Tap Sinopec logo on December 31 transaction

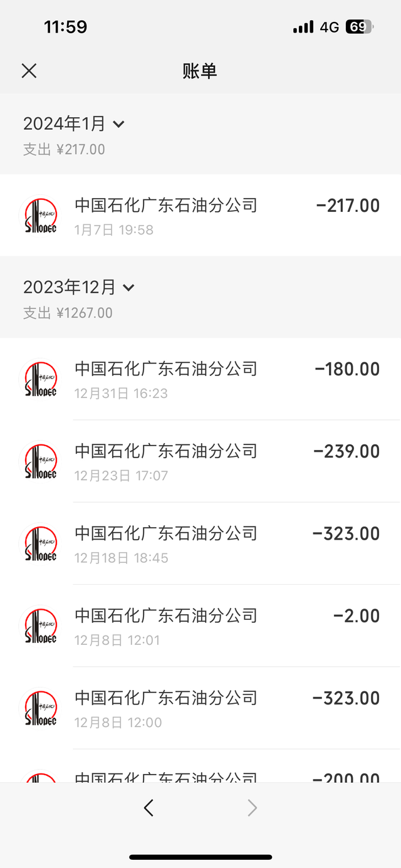[41, 379]
